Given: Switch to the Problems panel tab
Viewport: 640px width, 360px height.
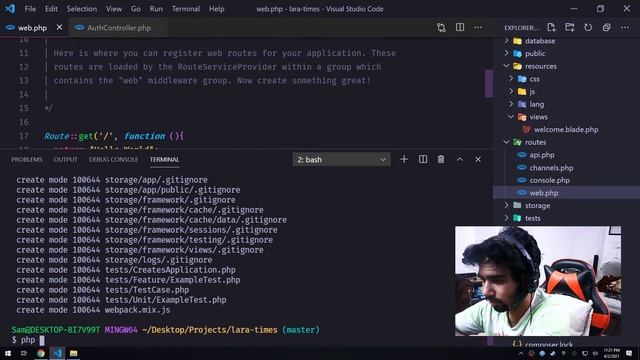Looking at the screenshot, I should pyautogui.click(x=27, y=159).
